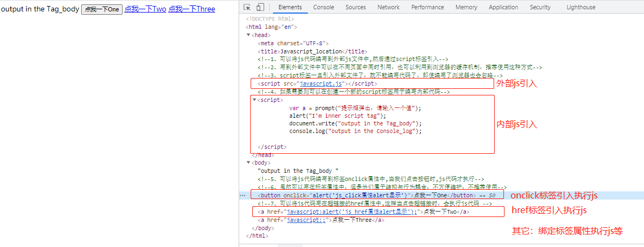Viewport: 644px width, 247px height.
Task: Select the comment starting with <!--5
Action: 371,179
